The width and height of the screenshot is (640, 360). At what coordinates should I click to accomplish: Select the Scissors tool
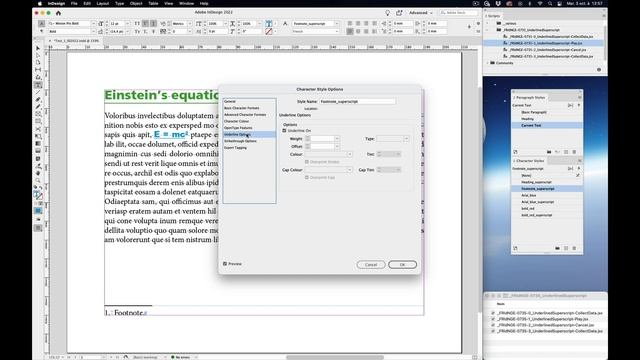coord(38,129)
